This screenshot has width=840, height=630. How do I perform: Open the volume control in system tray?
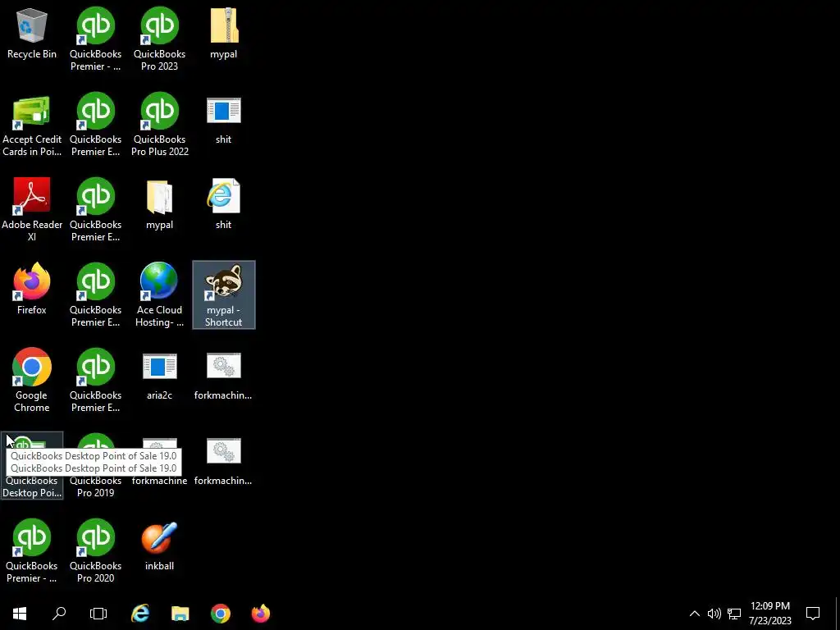click(x=714, y=614)
